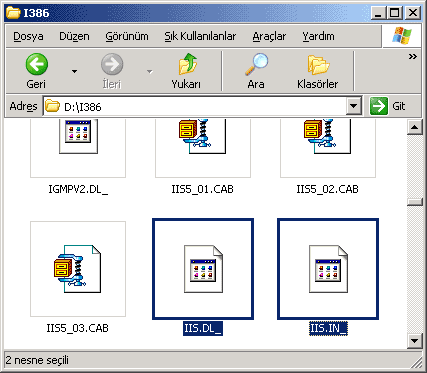Open the Araçlar menu
Viewport: 427px width, 373px height.
[x=269, y=36]
